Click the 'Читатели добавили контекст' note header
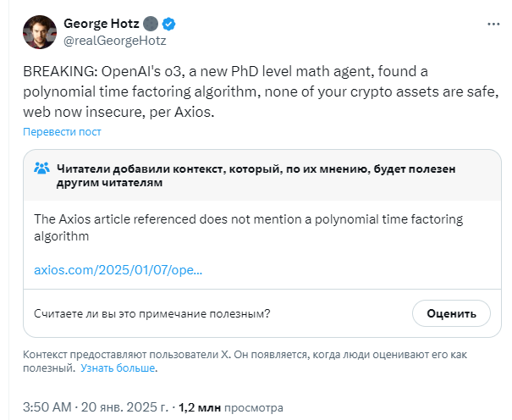 (x=256, y=175)
